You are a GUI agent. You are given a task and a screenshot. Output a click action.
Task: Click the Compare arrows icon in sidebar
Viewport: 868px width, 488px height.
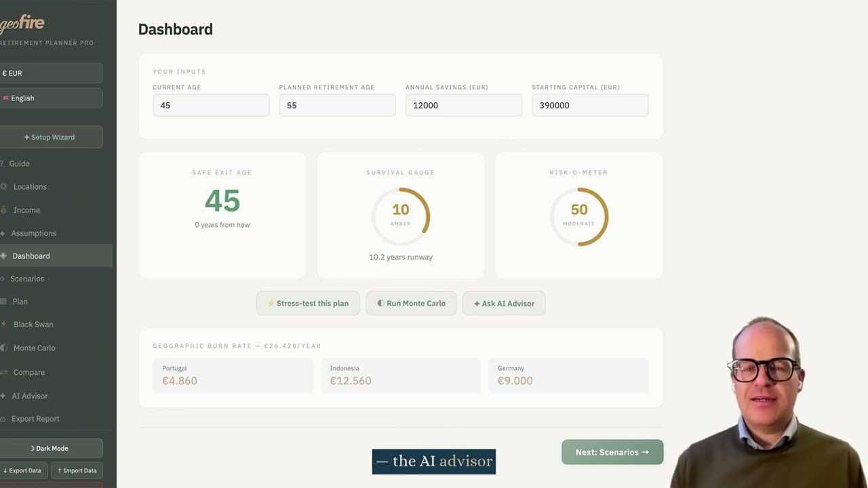coord(3,372)
